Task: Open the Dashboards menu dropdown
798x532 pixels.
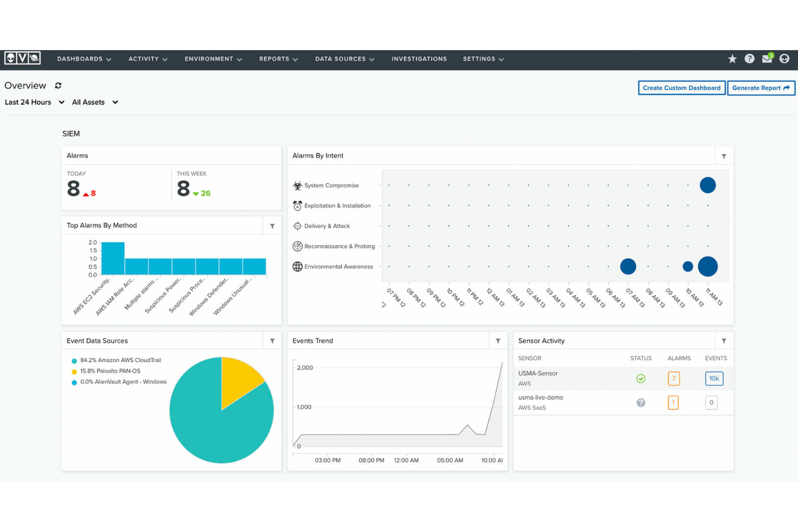Action: click(84, 59)
